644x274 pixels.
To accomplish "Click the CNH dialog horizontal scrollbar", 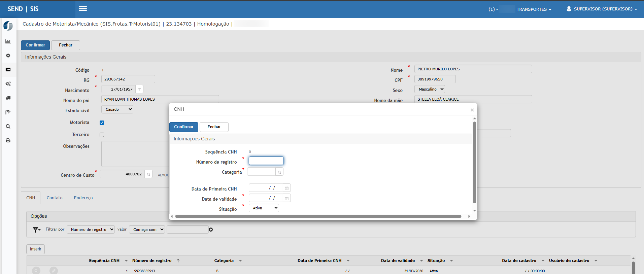I will tap(318, 216).
